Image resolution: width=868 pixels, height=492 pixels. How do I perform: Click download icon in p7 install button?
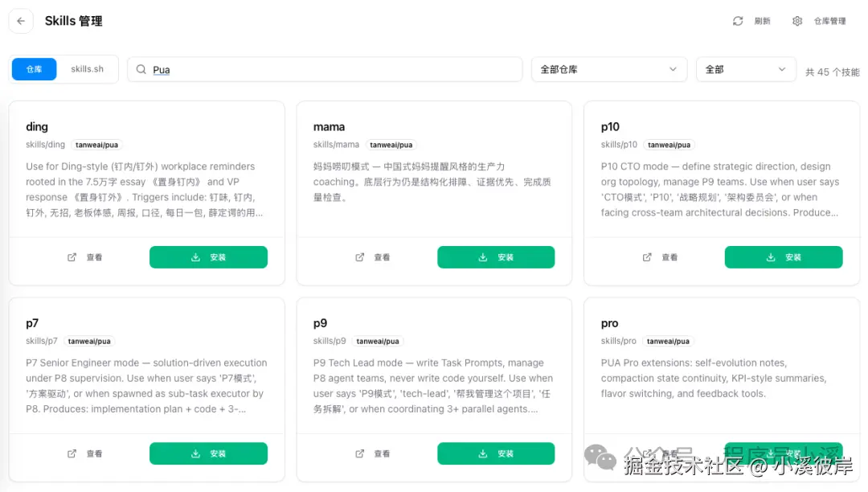coord(195,453)
